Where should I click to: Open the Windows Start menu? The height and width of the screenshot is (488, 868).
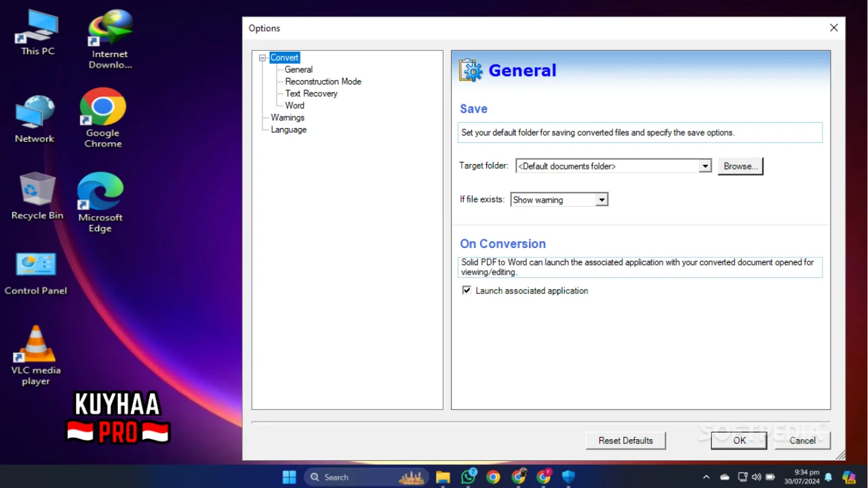coord(290,477)
